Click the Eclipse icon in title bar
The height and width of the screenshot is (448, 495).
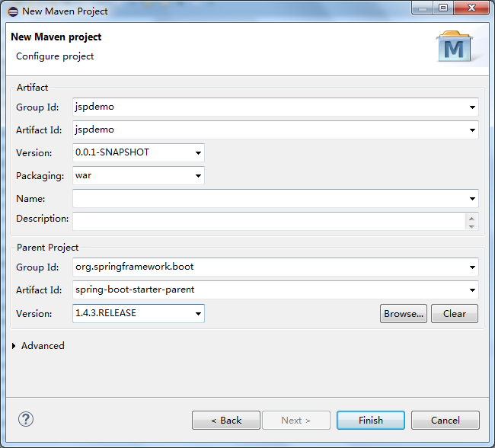pyautogui.click(x=13, y=11)
